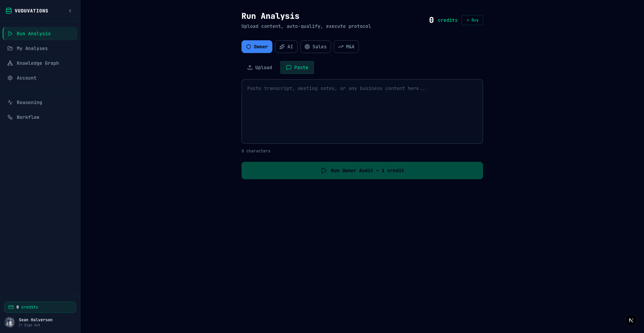Open Account in the sidebar
This screenshot has width=644, height=333.
pos(40,78)
